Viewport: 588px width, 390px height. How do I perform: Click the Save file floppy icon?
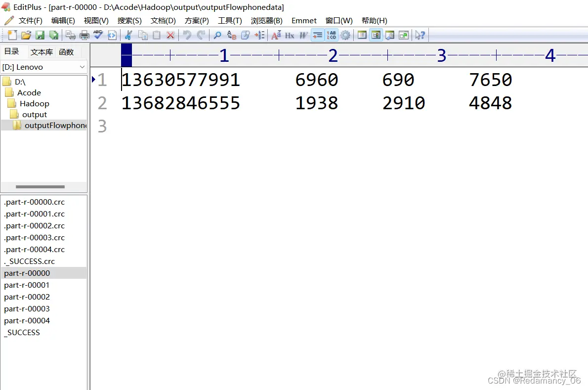40,35
